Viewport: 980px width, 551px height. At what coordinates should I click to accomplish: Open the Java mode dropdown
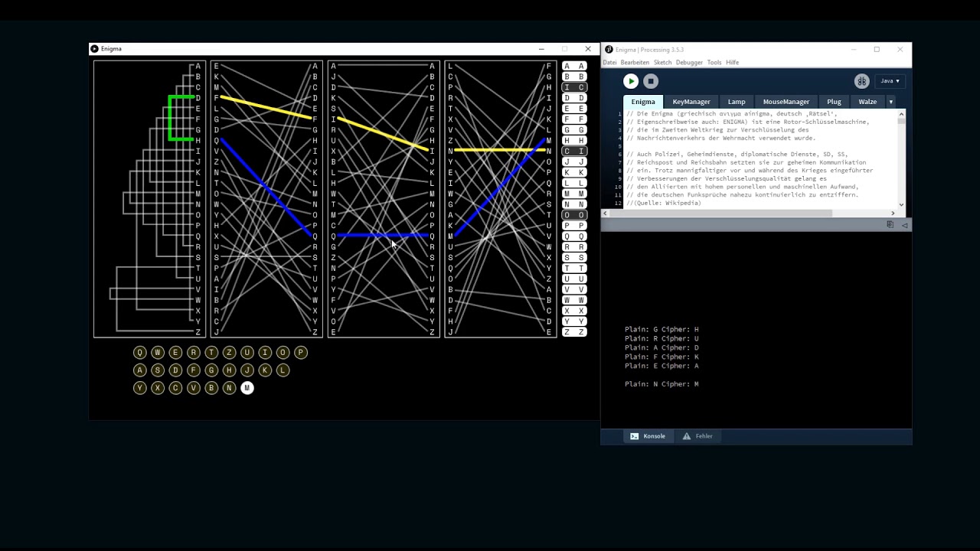890,81
